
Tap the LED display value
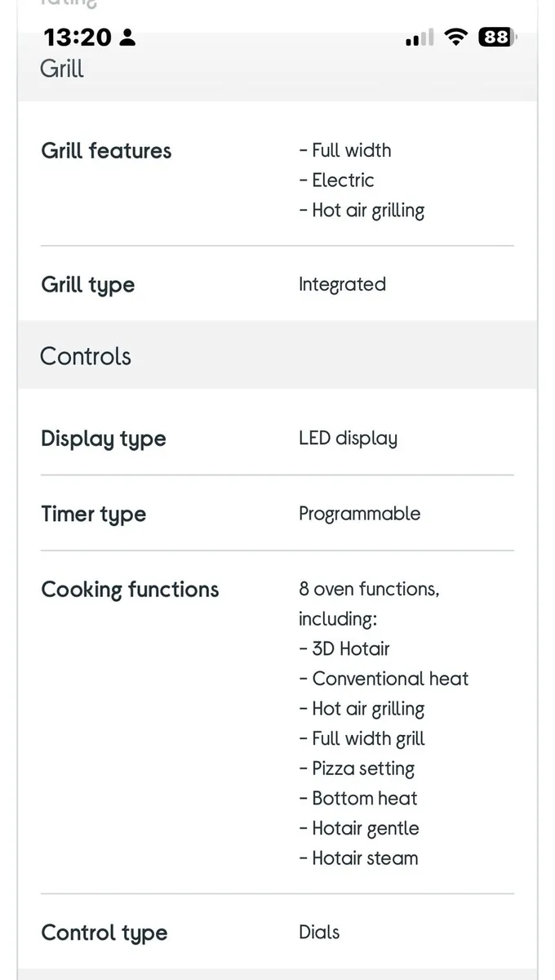click(x=348, y=438)
